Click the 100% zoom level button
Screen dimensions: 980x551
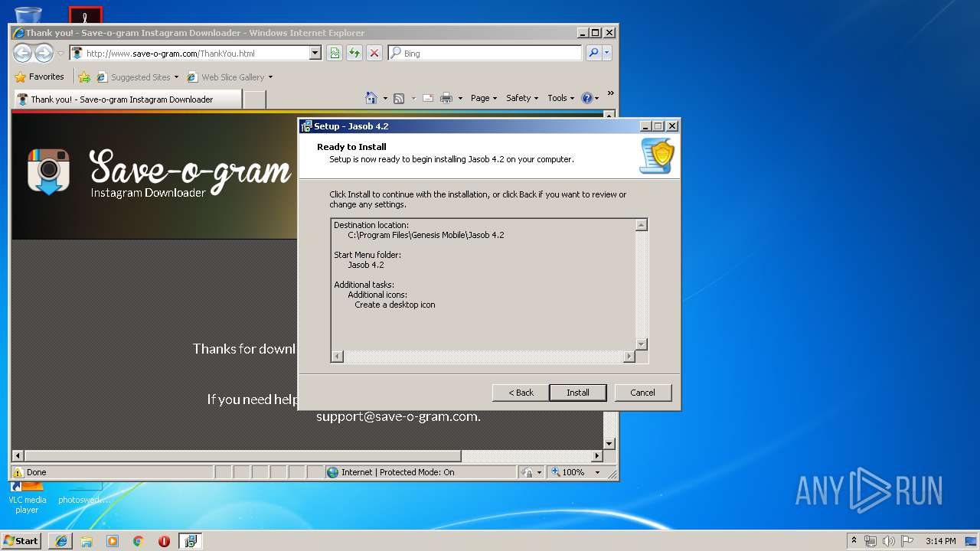[568, 472]
